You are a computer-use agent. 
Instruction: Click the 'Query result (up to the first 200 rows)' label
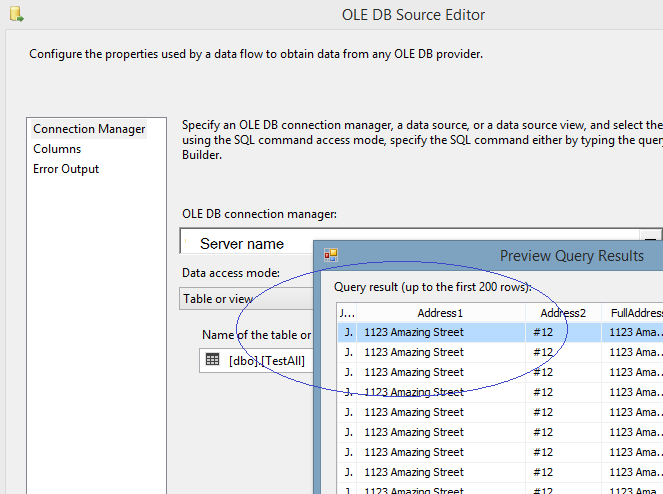tap(433, 287)
